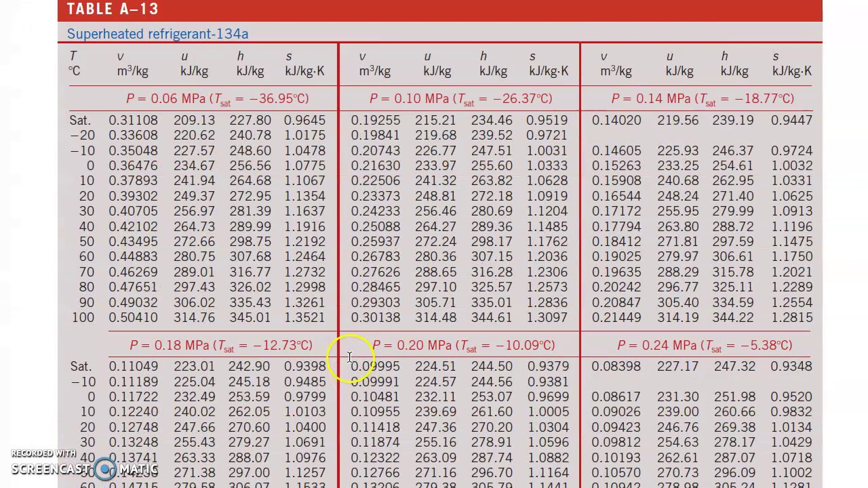The image size is (868, 488).
Task: Click the entropy value 0.9379
Action: pyautogui.click(x=548, y=367)
